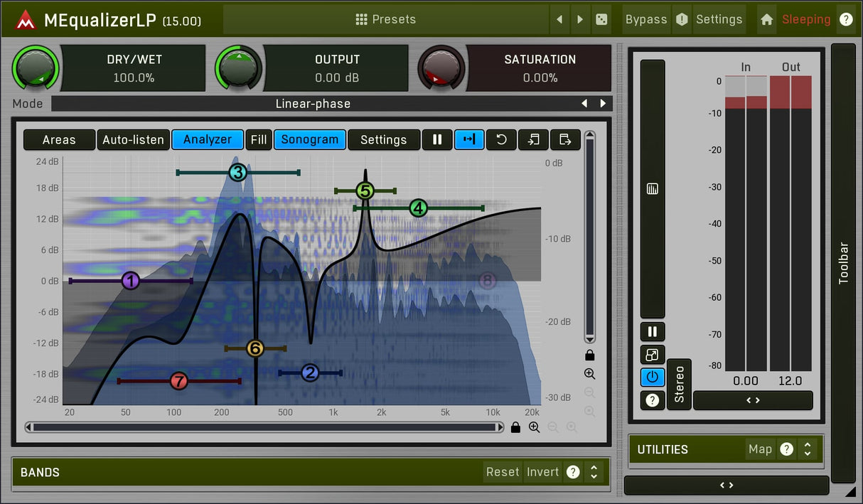Select EQ band 5 node
Screen dimensions: 863x504
[365, 191]
